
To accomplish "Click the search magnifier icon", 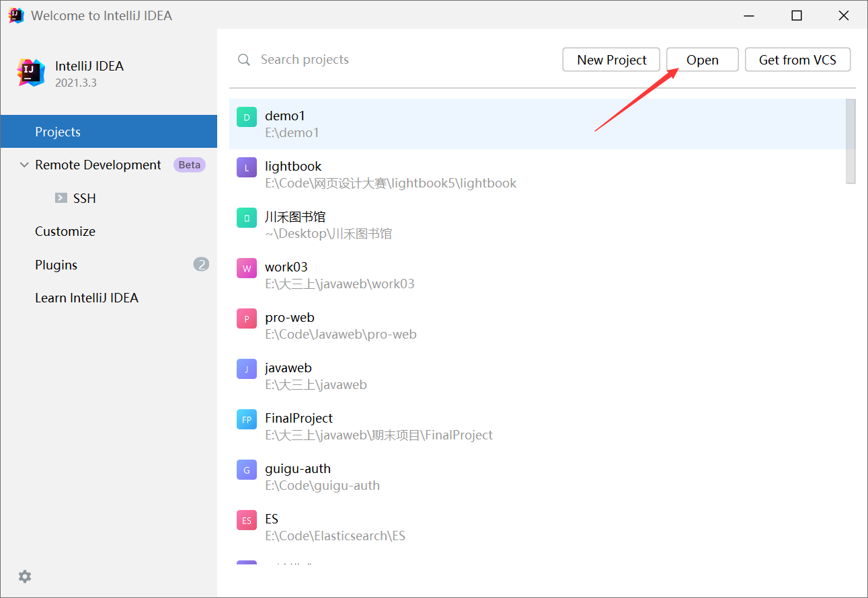I will tap(244, 60).
